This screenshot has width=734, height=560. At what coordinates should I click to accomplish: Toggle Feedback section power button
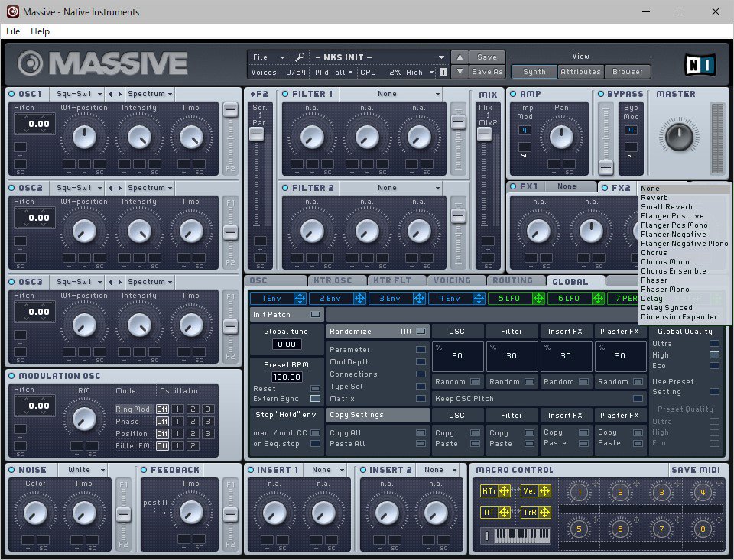[144, 470]
